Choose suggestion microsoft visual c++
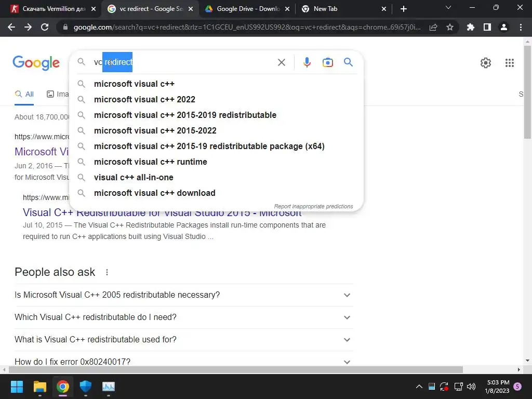The width and height of the screenshot is (532, 399). pos(216,84)
